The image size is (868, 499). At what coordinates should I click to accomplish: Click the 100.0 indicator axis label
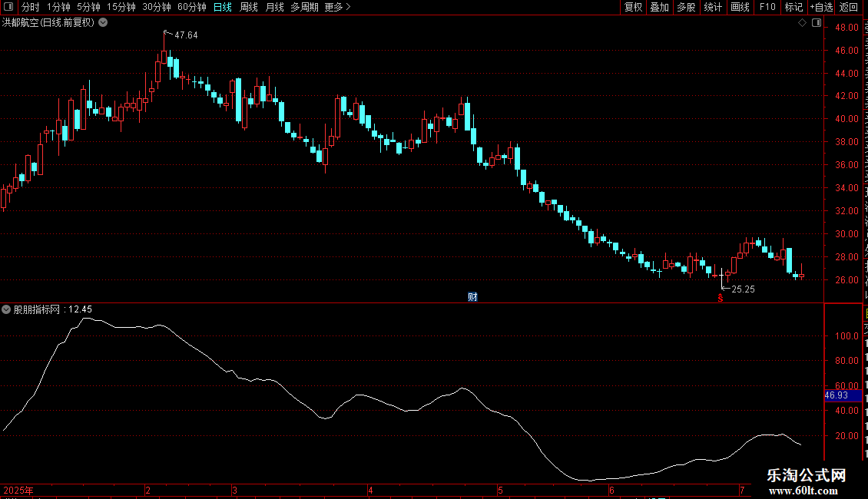(847, 335)
